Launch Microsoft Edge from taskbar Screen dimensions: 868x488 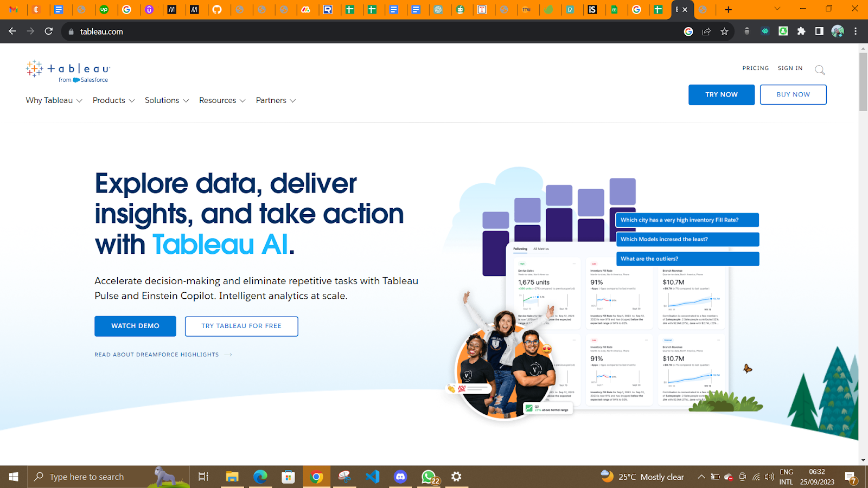coord(260,477)
